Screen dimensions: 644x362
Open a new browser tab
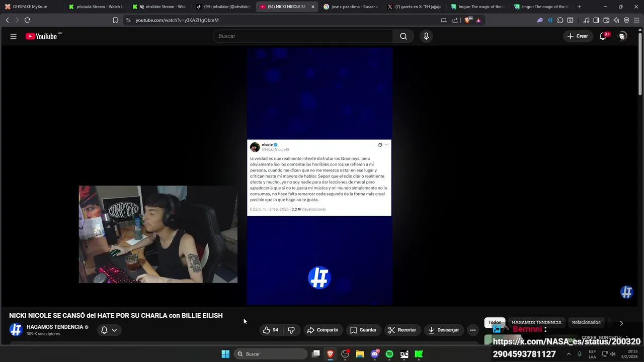(579, 7)
